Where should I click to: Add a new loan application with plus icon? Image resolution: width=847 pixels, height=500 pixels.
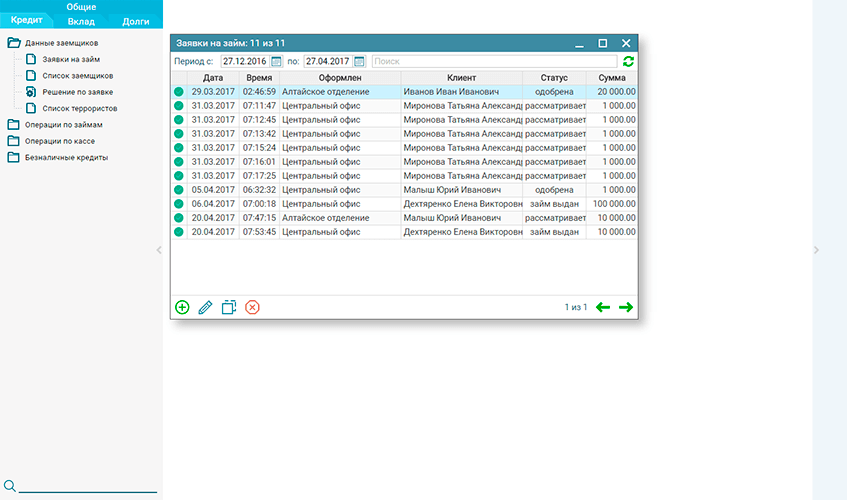(x=182, y=307)
